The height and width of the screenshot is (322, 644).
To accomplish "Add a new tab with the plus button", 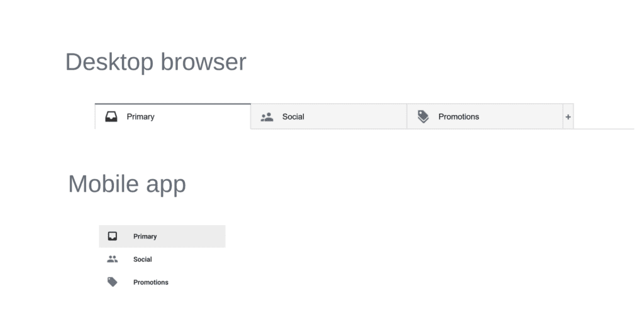I will pos(568,116).
